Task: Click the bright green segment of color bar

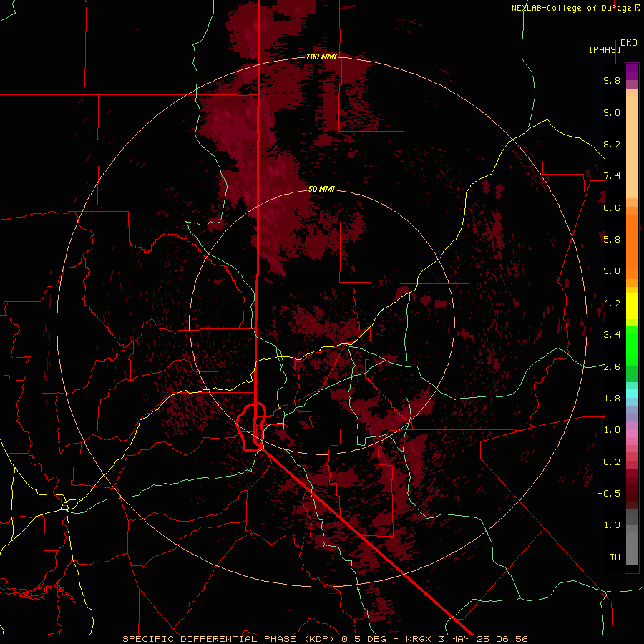Action: [632, 346]
